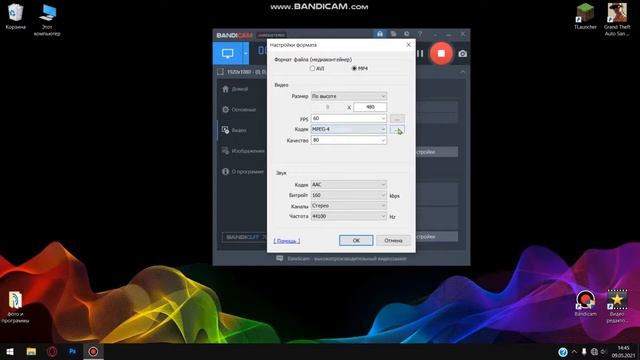Select the Фото и программы desktop icon

[15, 307]
